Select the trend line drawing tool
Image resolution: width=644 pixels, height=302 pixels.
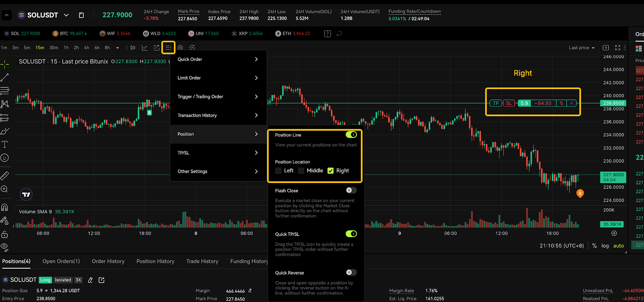point(4,77)
